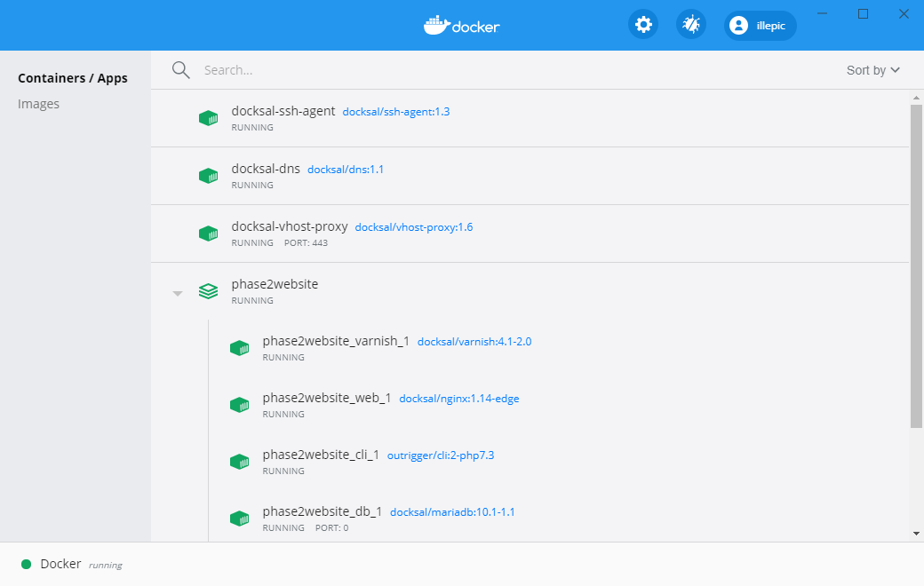Open docksal/nginx:1.14-edge image link
Image resolution: width=924 pixels, height=586 pixels.
click(459, 398)
